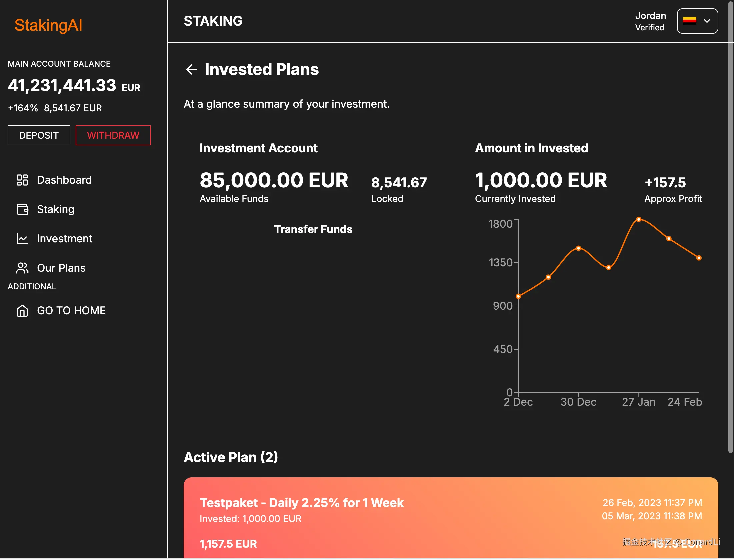Click the Dashboard grid icon

22,180
